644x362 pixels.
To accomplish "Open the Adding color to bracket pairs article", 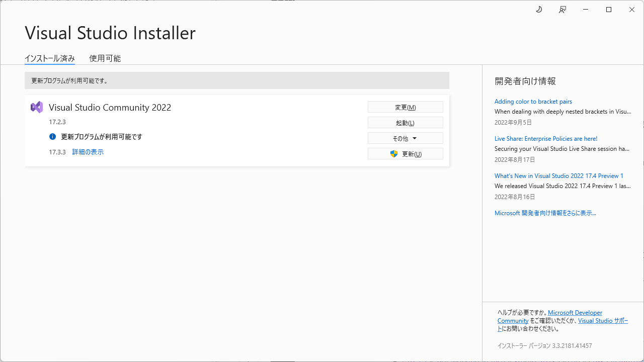I will [x=533, y=102].
